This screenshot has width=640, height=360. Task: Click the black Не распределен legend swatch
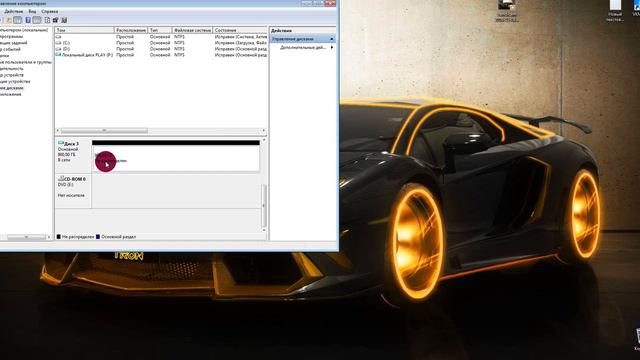click(59, 237)
